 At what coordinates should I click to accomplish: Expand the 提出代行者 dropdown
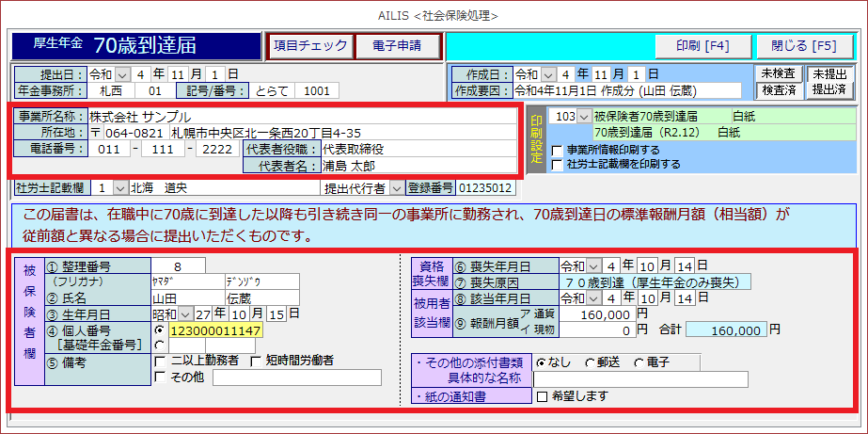pos(396,188)
